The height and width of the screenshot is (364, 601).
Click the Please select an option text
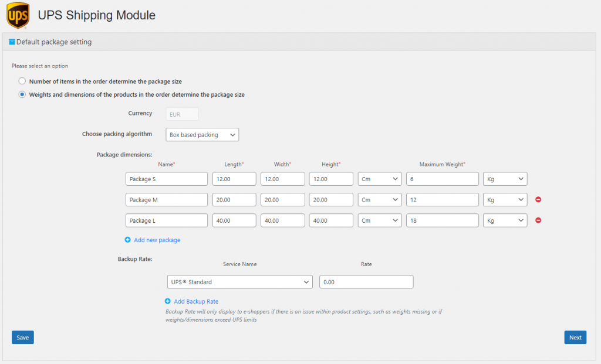tap(40, 66)
